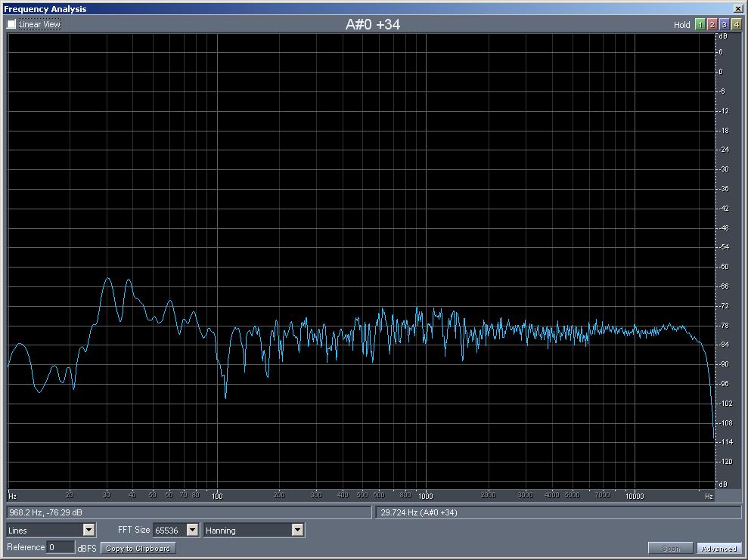The image size is (748, 560).
Task: Open the Hanning window type dropdown
Action: (x=254, y=530)
